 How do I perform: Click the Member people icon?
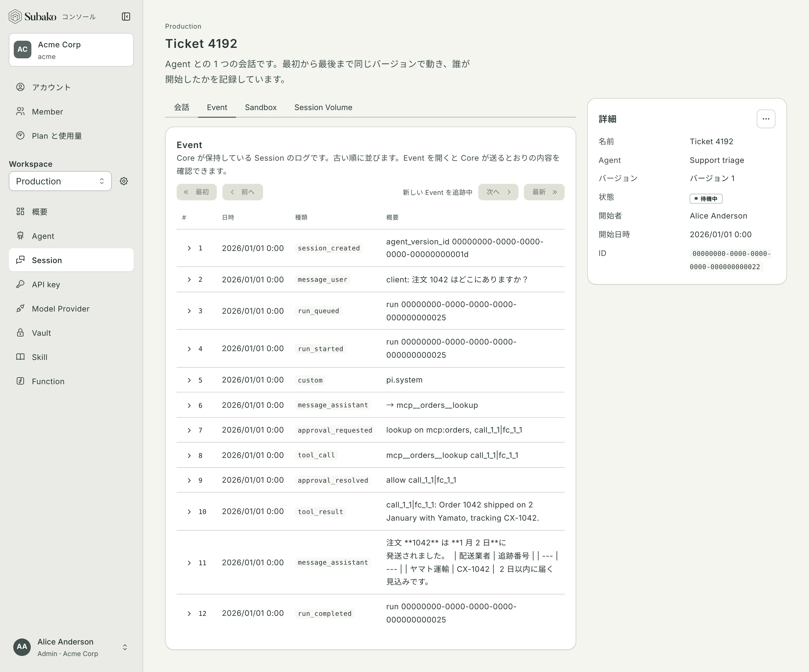pyautogui.click(x=20, y=111)
